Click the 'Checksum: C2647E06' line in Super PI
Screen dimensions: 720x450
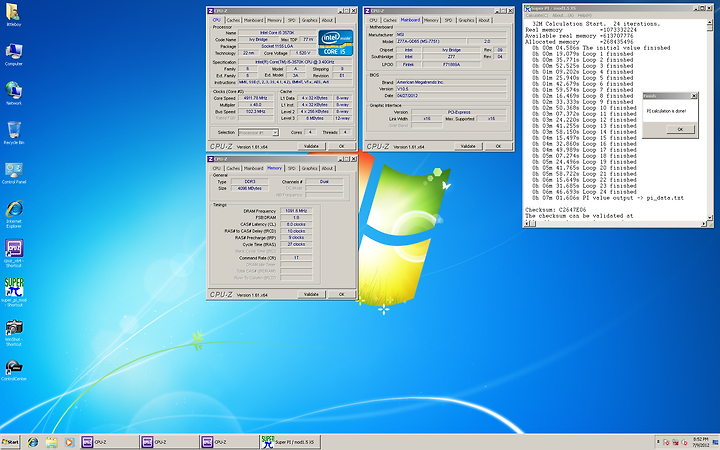coord(556,210)
